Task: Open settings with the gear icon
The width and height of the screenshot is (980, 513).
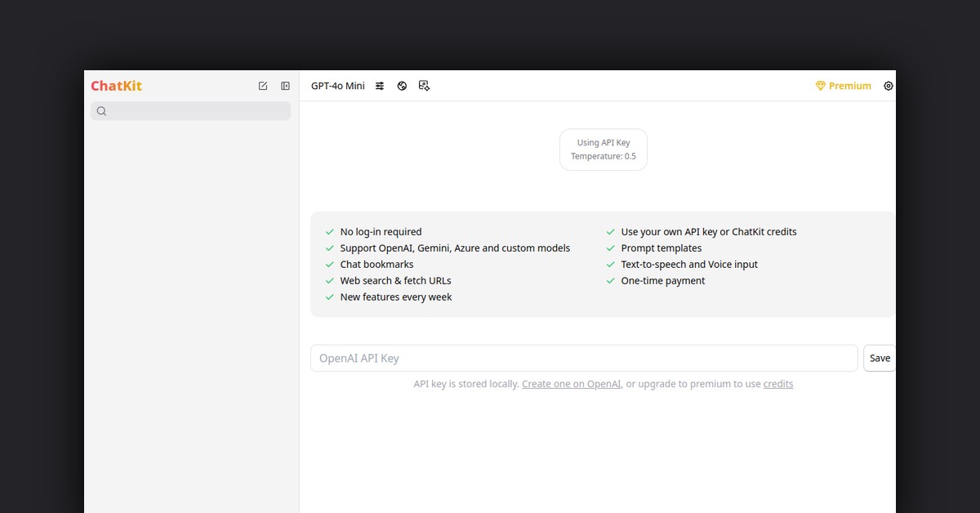Action: coord(889,85)
